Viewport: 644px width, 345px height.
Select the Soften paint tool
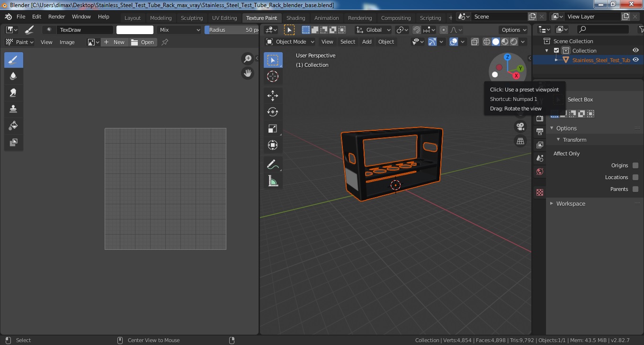click(14, 76)
